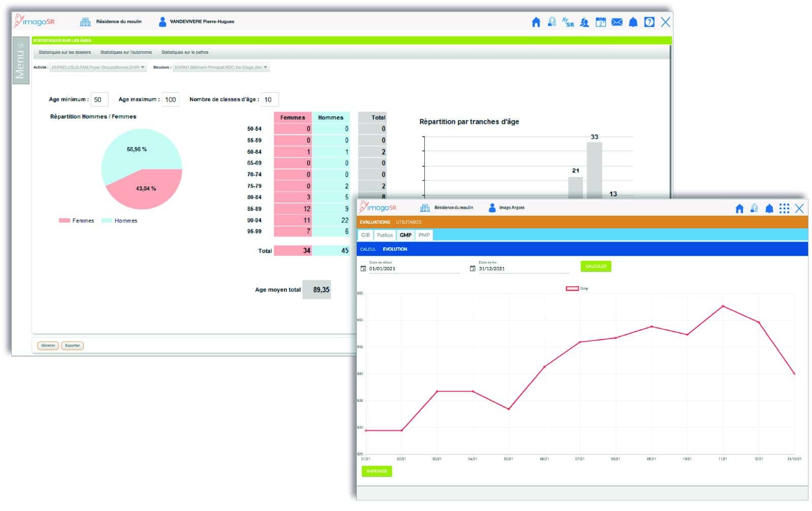Click the 11/21 peak point on GMP line
Viewport: 812px width, 511px height.
pyautogui.click(x=723, y=306)
